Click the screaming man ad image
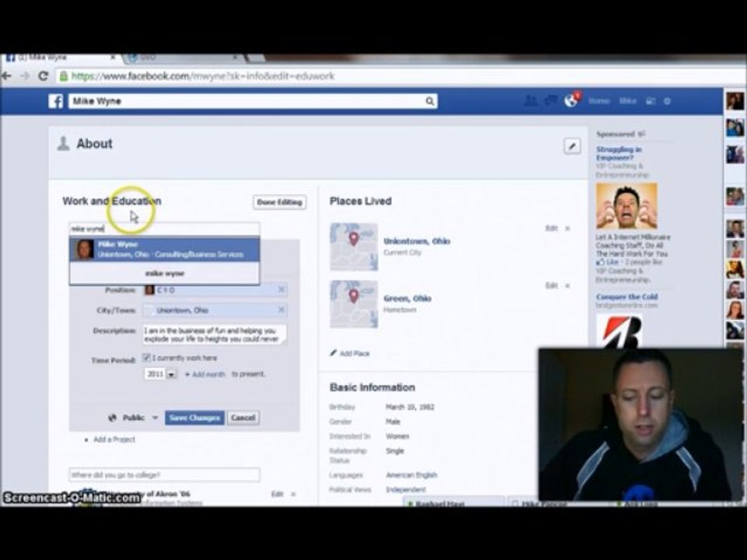This screenshot has height=560, width=747. 626,205
